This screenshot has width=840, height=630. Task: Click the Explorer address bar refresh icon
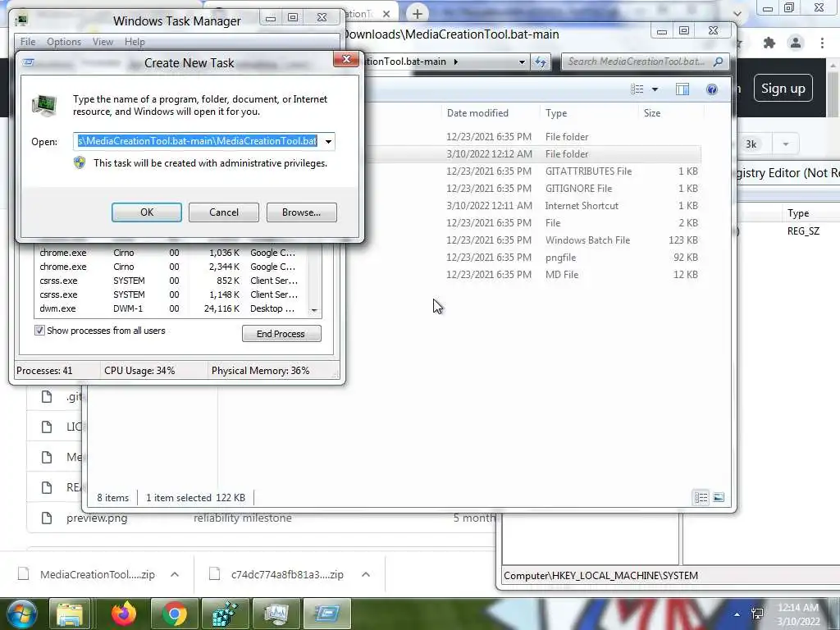coord(541,62)
